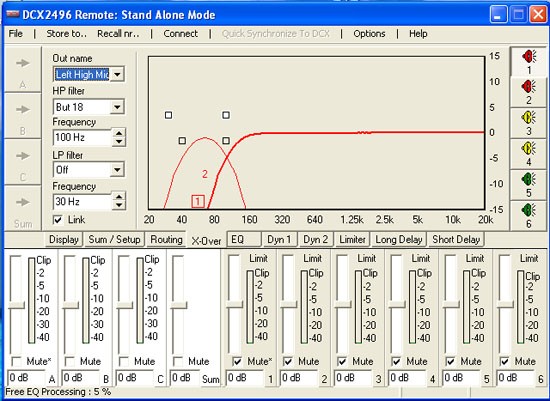
Task: Click the channel A 0 dB gain field
Action: (x=27, y=378)
